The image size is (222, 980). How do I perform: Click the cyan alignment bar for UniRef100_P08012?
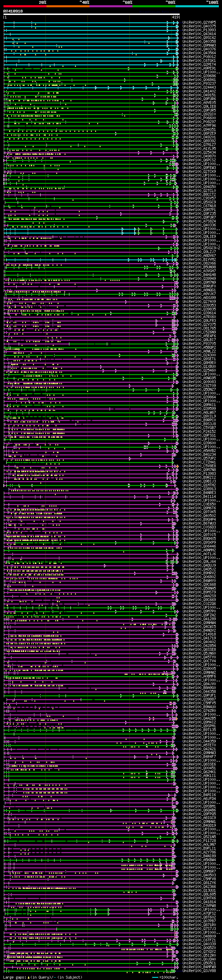[91, 57]
